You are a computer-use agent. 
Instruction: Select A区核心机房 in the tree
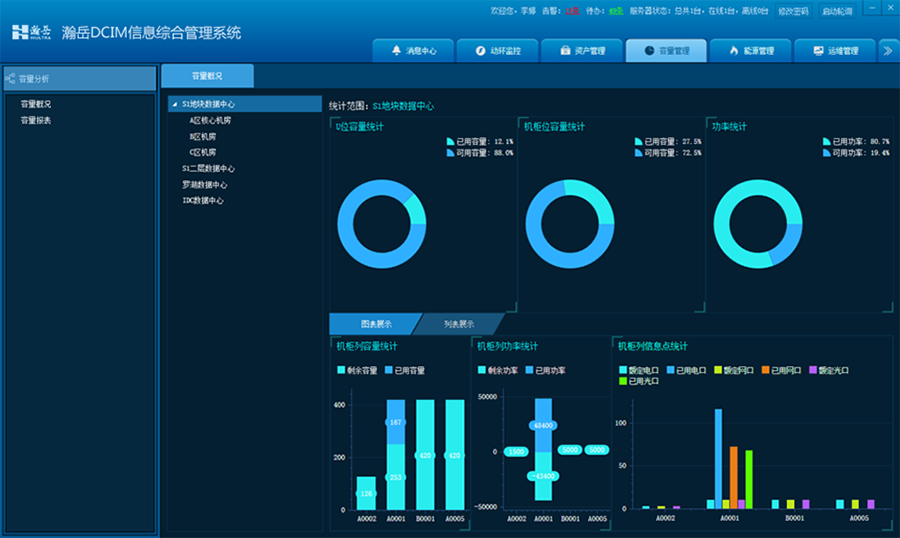(208, 120)
